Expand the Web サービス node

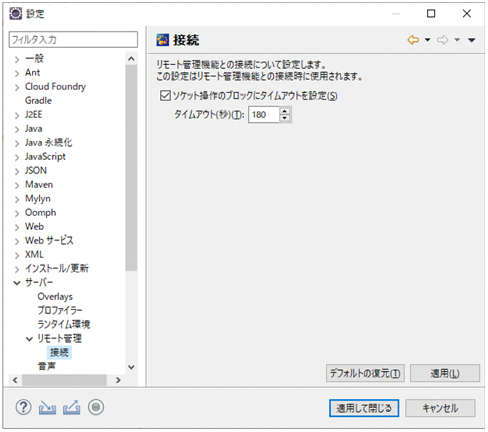pos(17,241)
